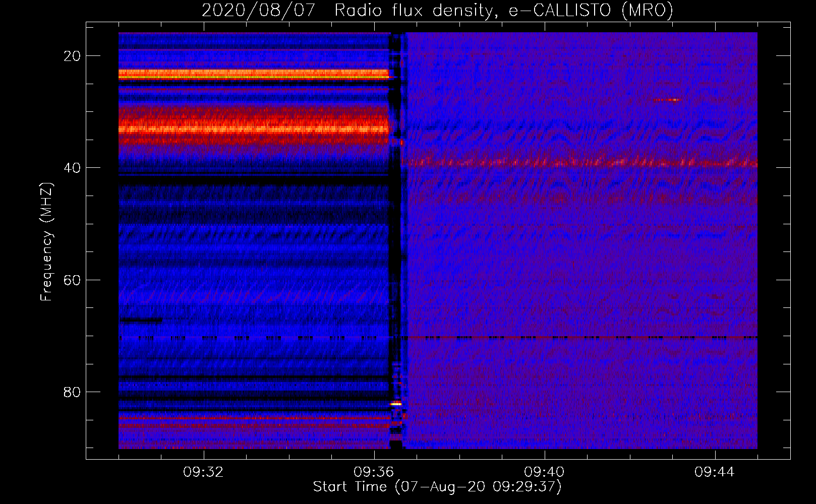Click the plot title "2020/08/07 Radio flux density, e-CALLISTO (MRO)"
The width and height of the screenshot is (816, 504).
[x=437, y=10]
